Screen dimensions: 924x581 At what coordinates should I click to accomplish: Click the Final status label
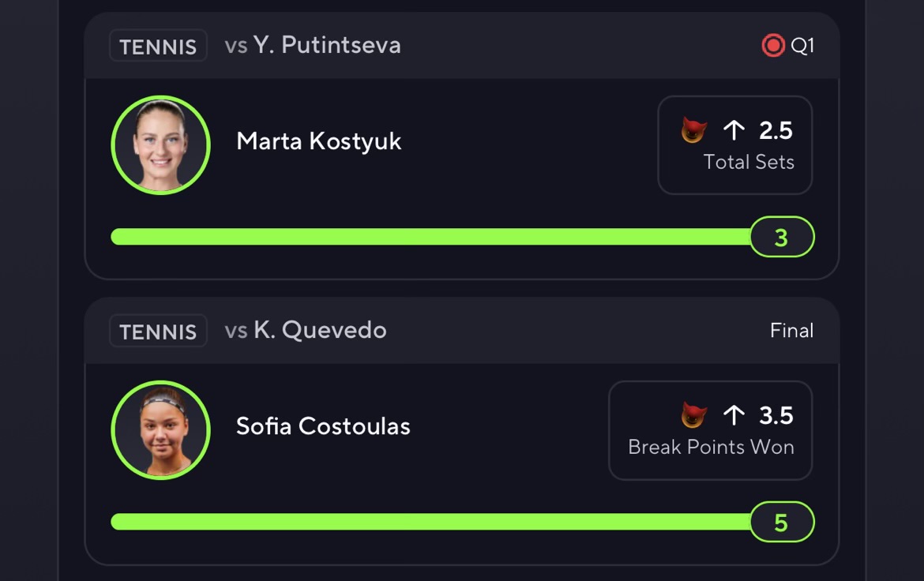point(791,331)
